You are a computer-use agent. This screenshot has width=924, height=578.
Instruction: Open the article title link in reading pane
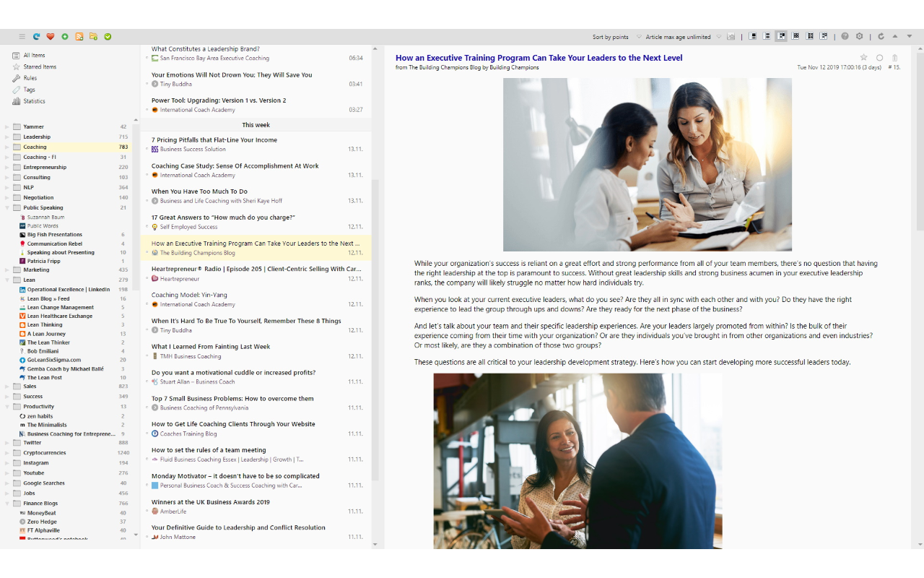coord(539,58)
